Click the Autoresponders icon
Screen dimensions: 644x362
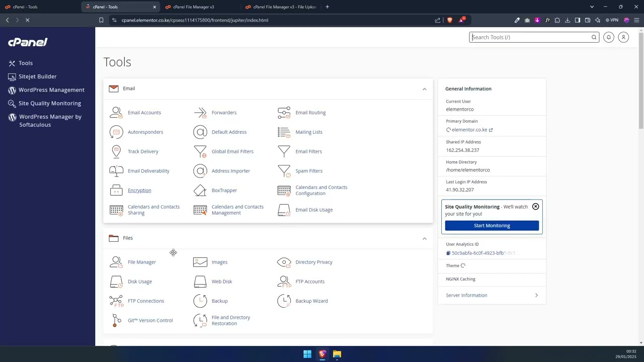tap(116, 132)
